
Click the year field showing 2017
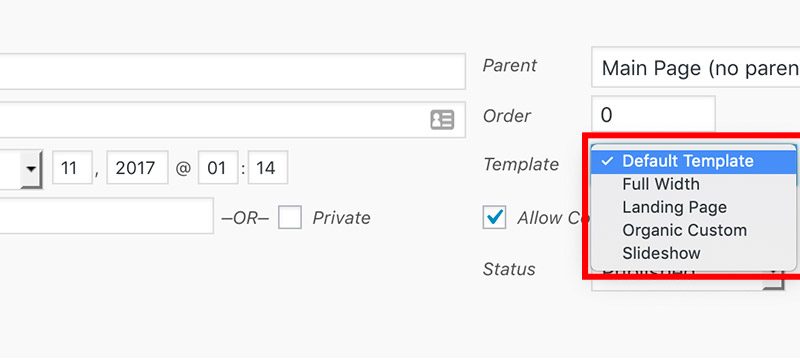point(137,167)
